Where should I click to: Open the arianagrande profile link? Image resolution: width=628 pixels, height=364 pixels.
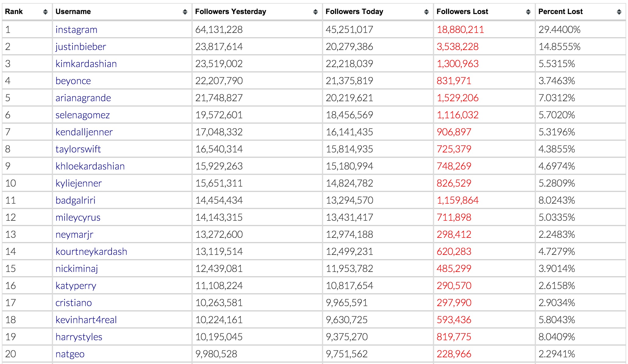[x=83, y=98]
